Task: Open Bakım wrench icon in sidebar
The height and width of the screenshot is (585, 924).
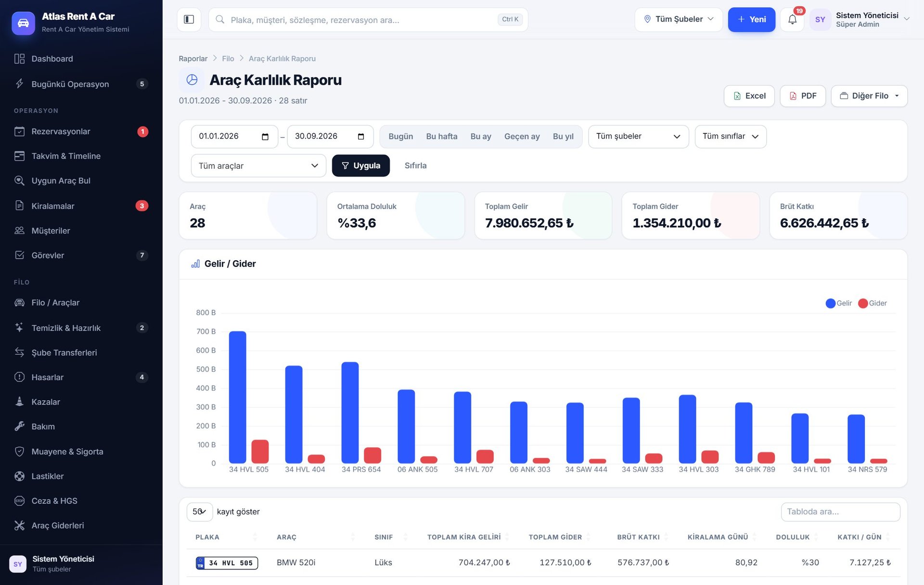Action: tap(19, 426)
